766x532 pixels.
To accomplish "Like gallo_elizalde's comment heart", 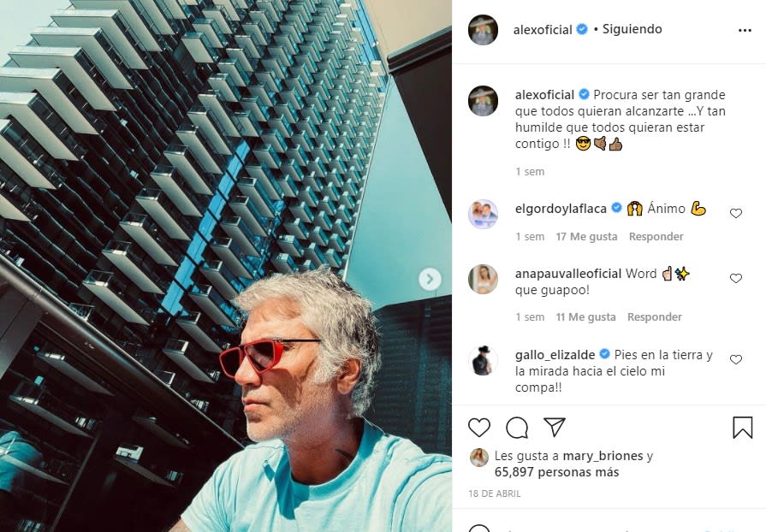I will coord(736,360).
